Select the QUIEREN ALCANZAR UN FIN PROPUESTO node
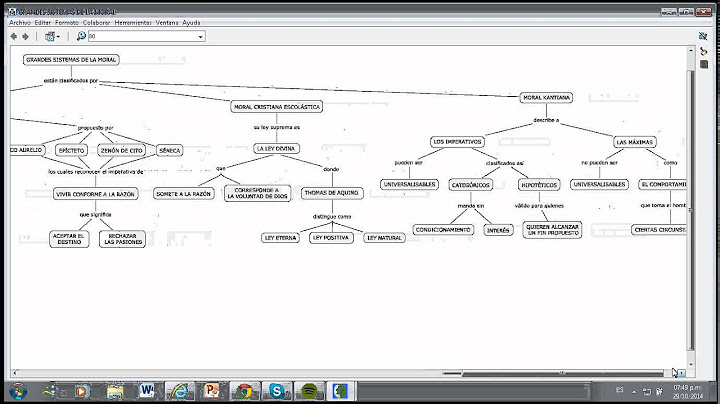 click(552, 230)
